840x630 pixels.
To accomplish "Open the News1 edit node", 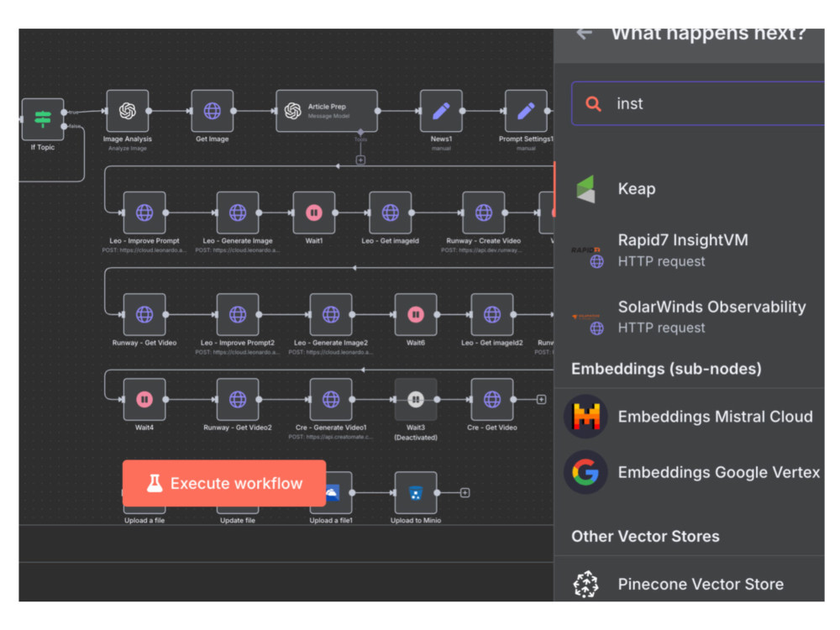I will tap(441, 111).
